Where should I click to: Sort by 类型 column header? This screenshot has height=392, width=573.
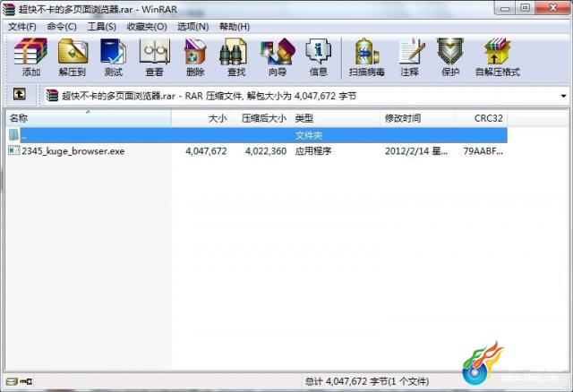(x=335, y=118)
